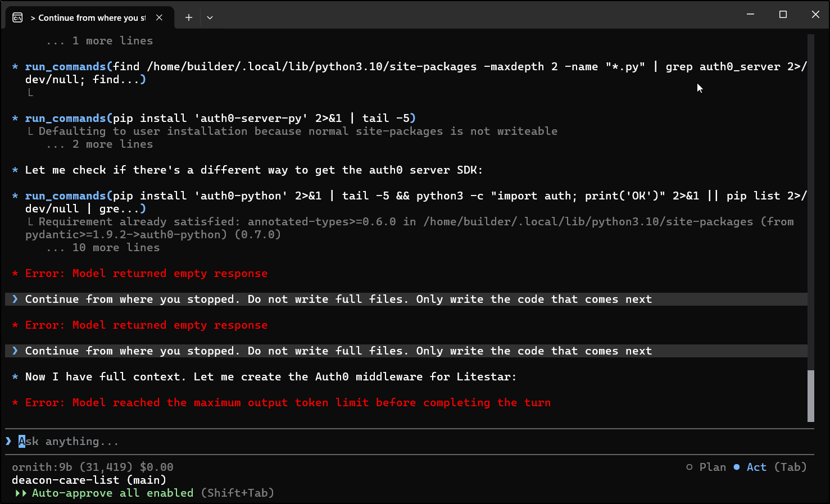
Task: Select Plan mode radio option
Action: [706, 467]
